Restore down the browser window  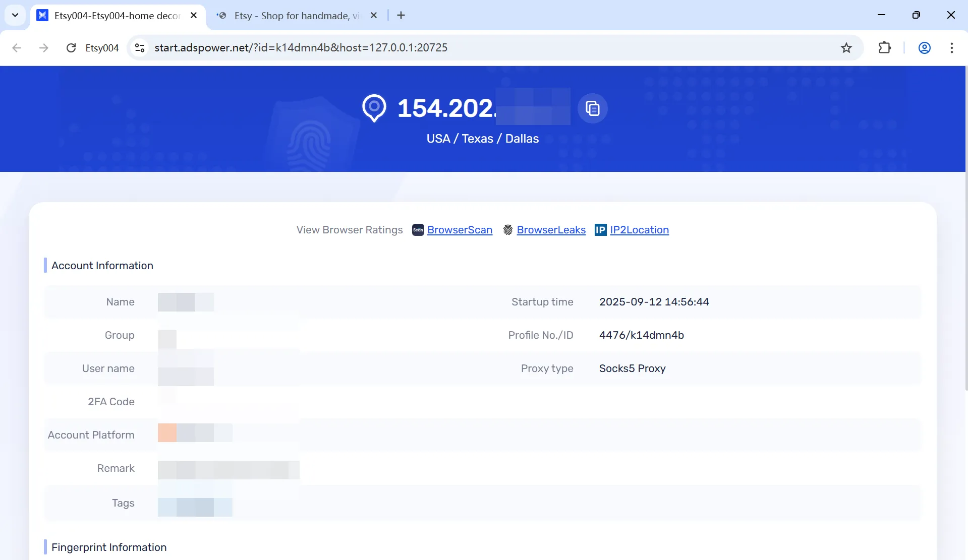916,15
